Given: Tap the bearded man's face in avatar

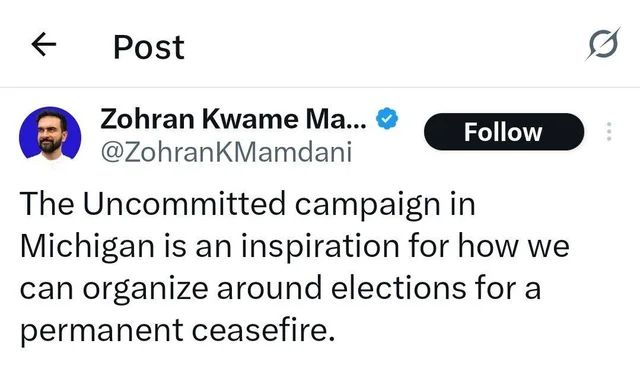Looking at the screenshot, I should [x=51, y=131].
